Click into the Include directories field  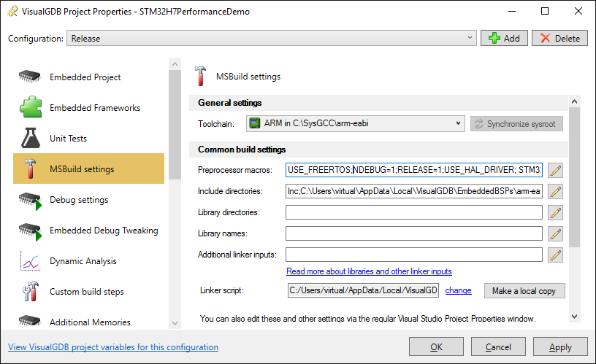pyautogui.click(x=414, y=191)
